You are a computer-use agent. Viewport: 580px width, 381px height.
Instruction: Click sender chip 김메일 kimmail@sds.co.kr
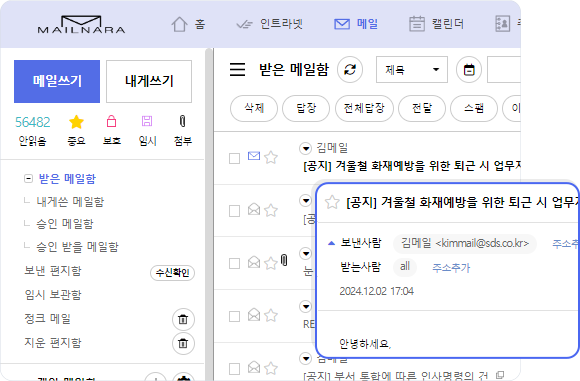(465, 244)
